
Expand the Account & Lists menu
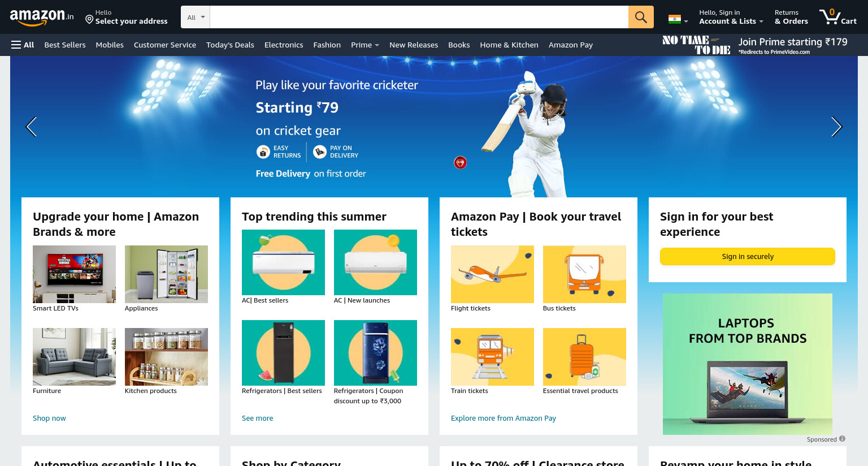[x=731, y=17]
